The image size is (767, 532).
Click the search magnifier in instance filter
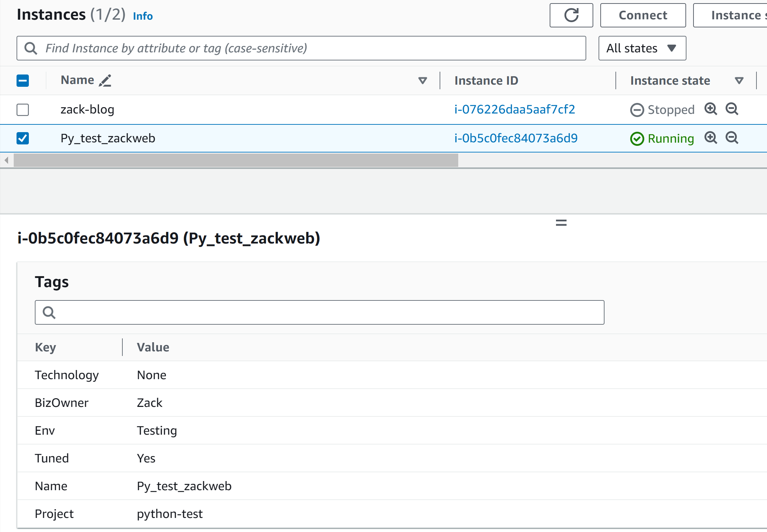pos(31,48)
